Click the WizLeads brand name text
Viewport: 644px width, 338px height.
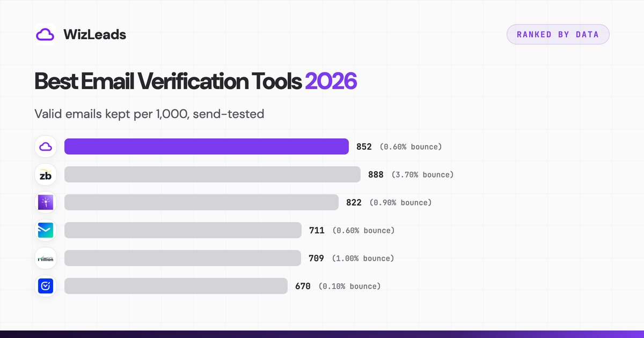click(x=94, y=34)
